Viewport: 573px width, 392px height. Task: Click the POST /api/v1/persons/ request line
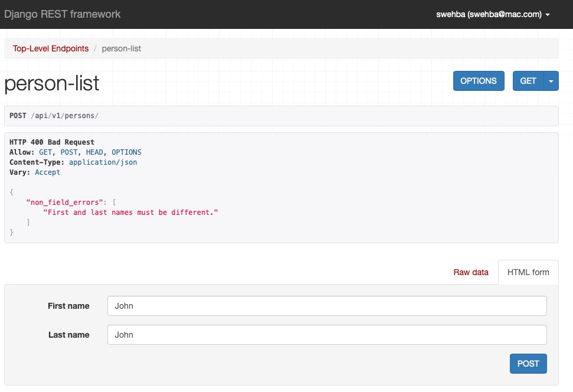53,116
